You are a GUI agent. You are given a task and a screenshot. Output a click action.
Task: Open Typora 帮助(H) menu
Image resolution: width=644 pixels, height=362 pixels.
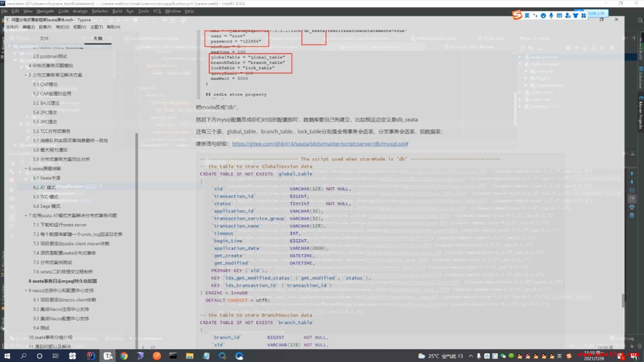[113, 27]
